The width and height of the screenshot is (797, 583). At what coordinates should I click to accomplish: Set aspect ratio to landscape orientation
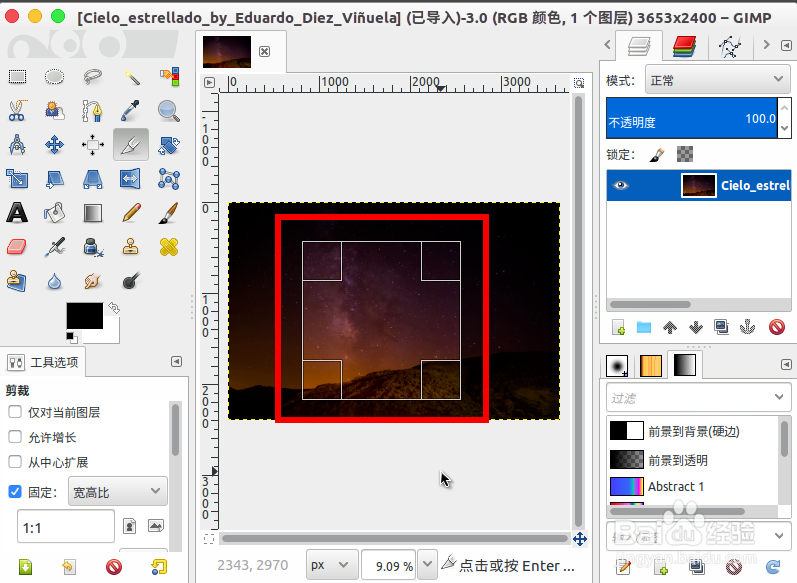(x=156, y=526)
